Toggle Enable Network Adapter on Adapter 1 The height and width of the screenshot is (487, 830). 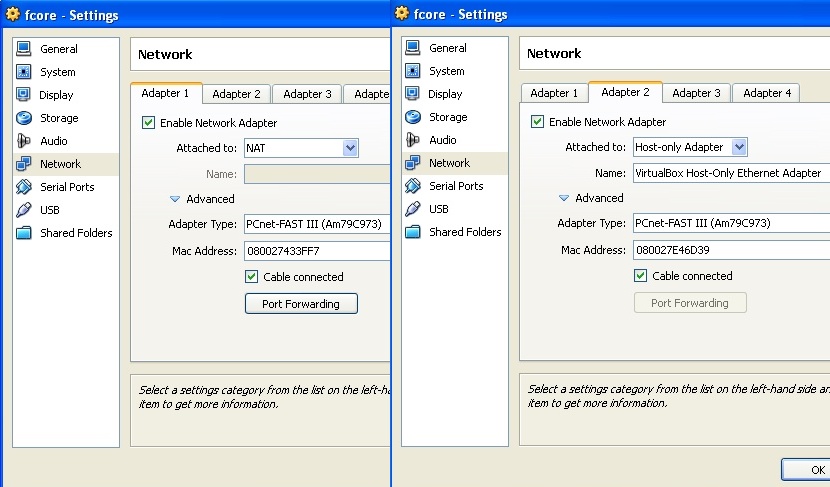(x=148, y=123)
